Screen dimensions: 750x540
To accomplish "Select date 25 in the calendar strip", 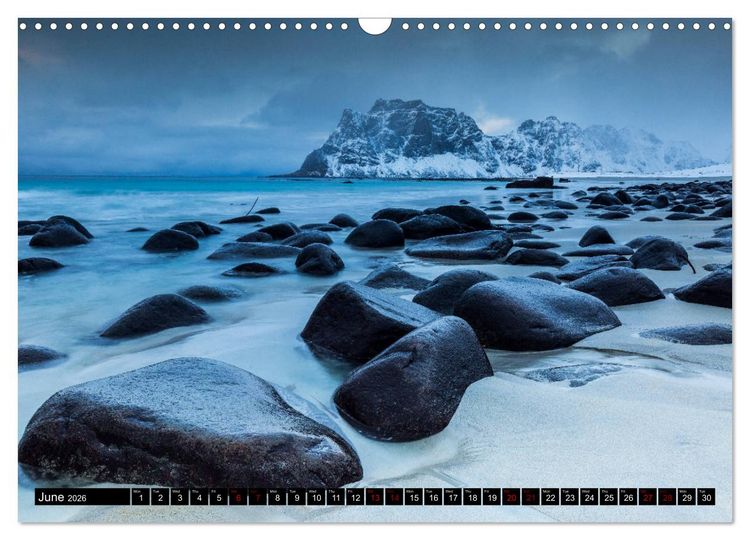I will click(x=609, y=496).
